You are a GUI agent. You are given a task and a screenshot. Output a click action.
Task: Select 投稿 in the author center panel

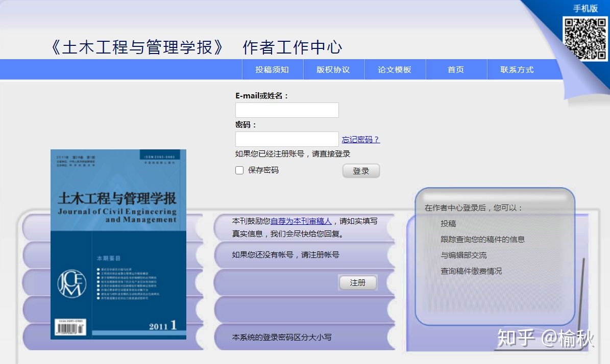(x=450, y=223)
